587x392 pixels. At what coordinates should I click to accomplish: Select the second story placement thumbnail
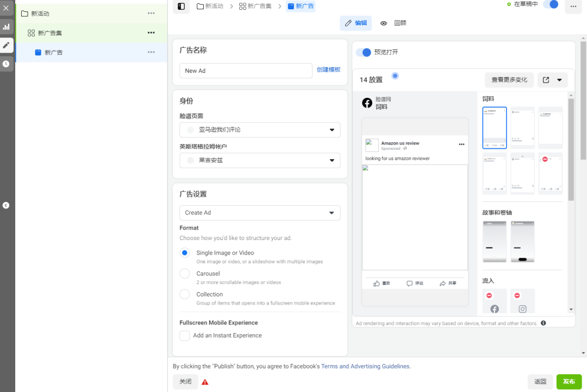coord(523,242)
